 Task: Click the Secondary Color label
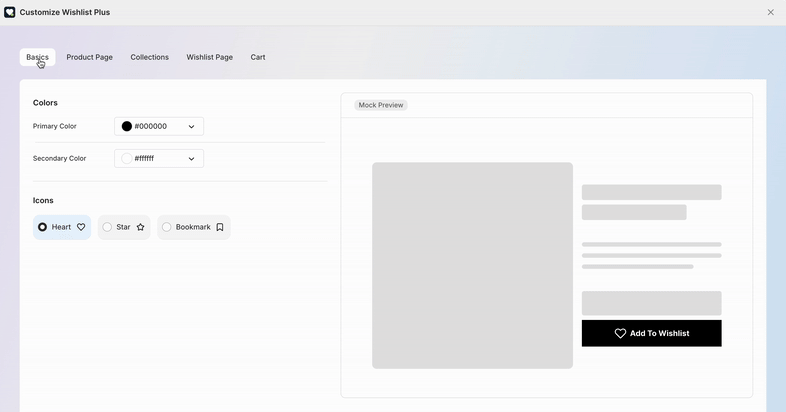point(60,158)
